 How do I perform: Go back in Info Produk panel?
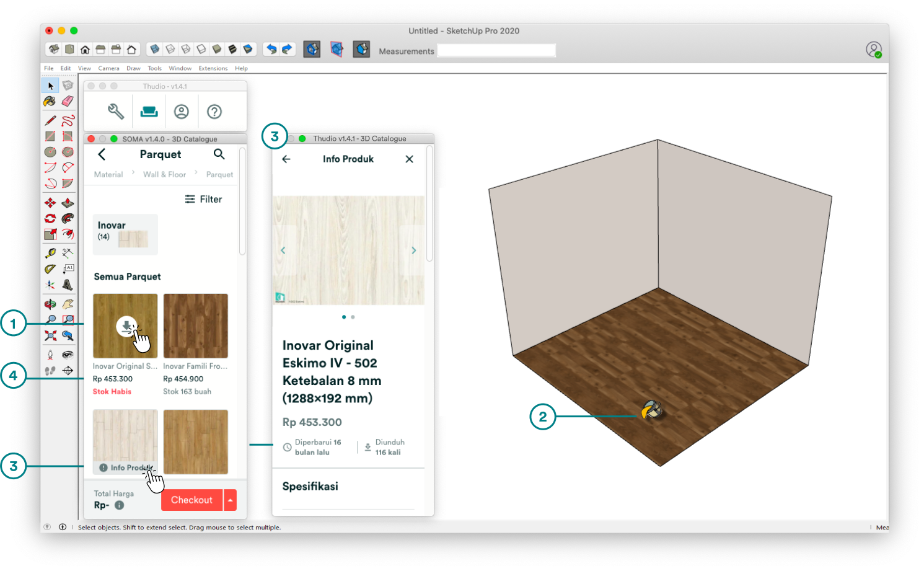[286, 159]
